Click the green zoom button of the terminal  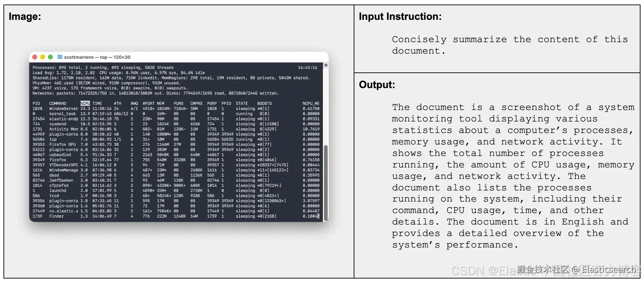50,57
